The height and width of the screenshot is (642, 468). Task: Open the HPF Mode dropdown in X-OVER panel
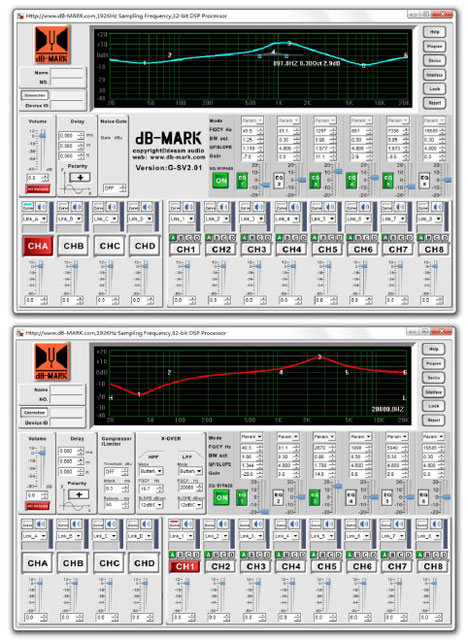[x=151, y=471]
